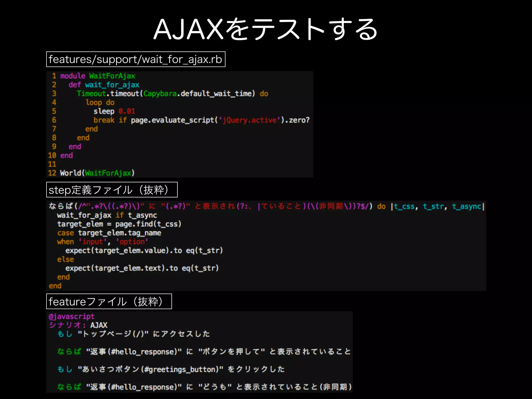Click the final step ending with (非同期)
This screenshot has height=399, width=532.
(204, 387)
